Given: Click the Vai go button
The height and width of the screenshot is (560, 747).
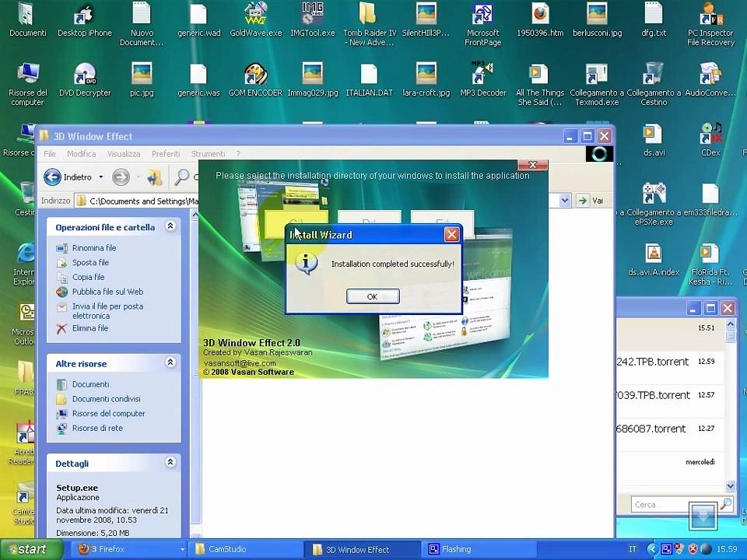Looking at the screenshot, I should click(x=591, y=201).
